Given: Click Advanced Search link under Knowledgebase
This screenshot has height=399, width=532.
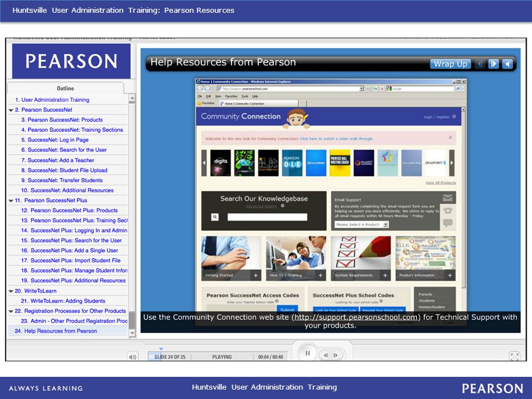Looking at the screenshot, I should [261, 206].
